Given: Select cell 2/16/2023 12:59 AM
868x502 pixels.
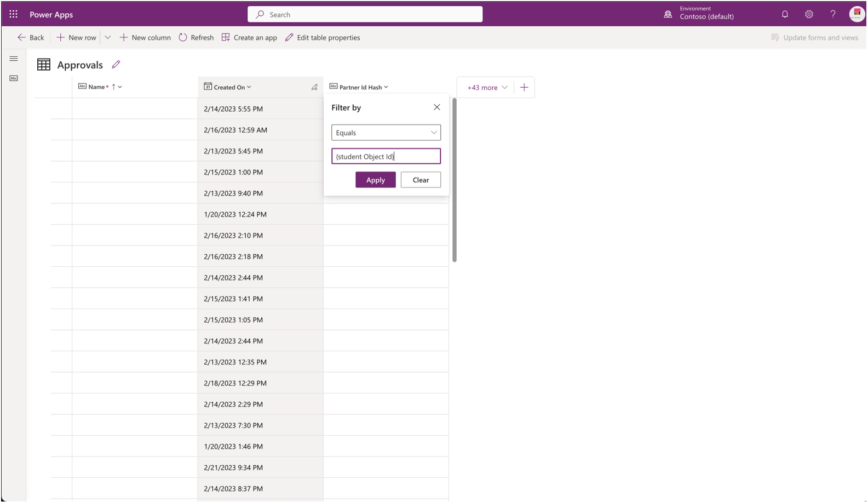Looking at the screenshot, I should tap(261, 130).
